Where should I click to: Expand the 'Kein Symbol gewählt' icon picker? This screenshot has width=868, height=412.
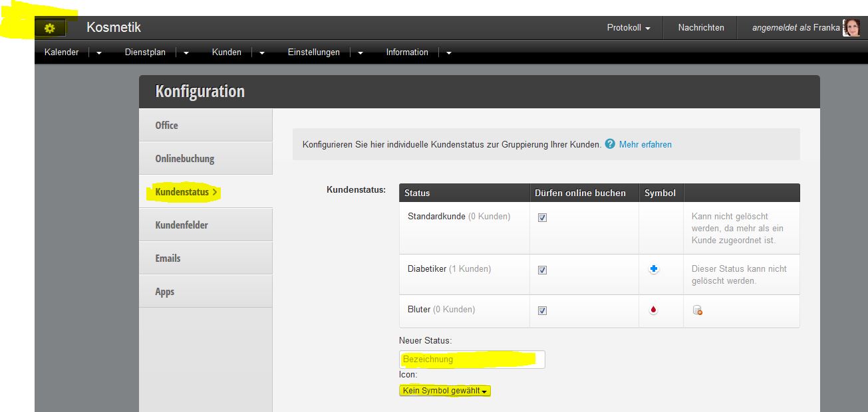[445, 391]
